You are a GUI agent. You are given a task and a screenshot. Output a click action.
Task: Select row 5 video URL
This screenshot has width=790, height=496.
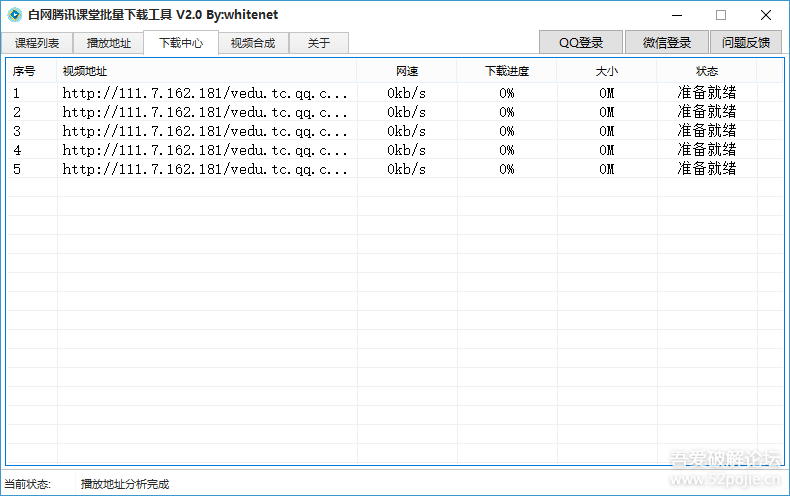click(205, 169)
